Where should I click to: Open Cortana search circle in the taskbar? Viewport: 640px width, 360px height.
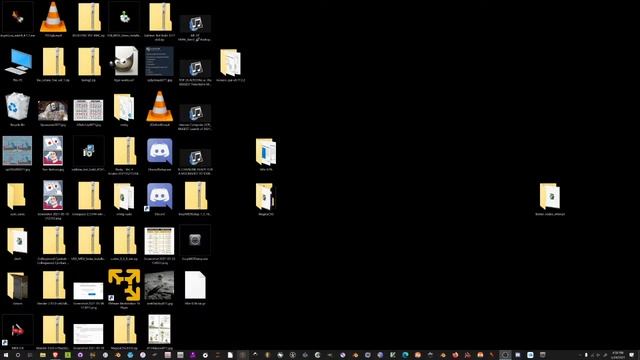pyautogui.click(x=18, y=355)
